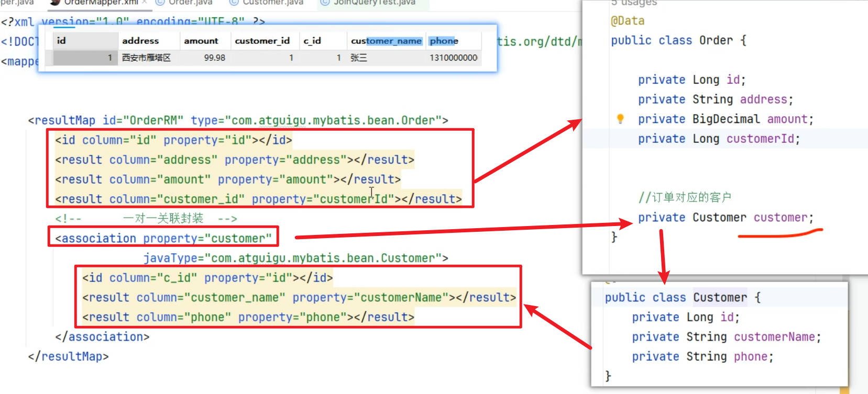Click the 'customer_name' column header
Viewport: 868px width, 394px height.
(386, 41)
